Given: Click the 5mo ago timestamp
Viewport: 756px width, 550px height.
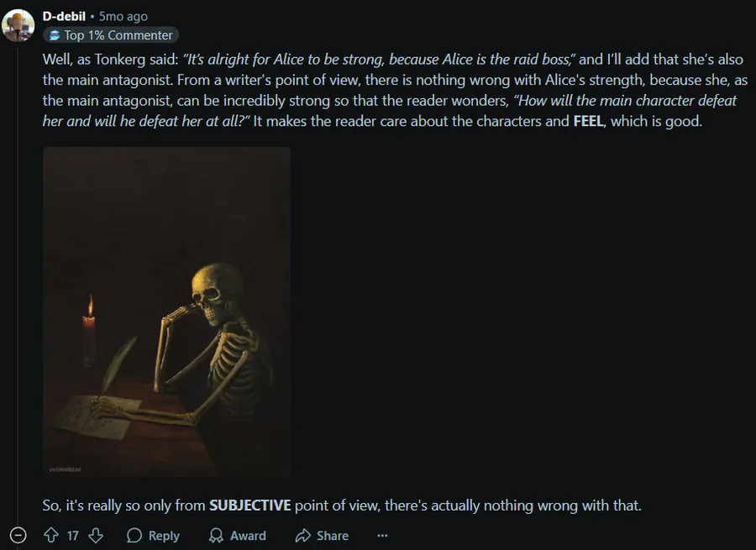Looking at the screenshot, I should pos(123,16).
